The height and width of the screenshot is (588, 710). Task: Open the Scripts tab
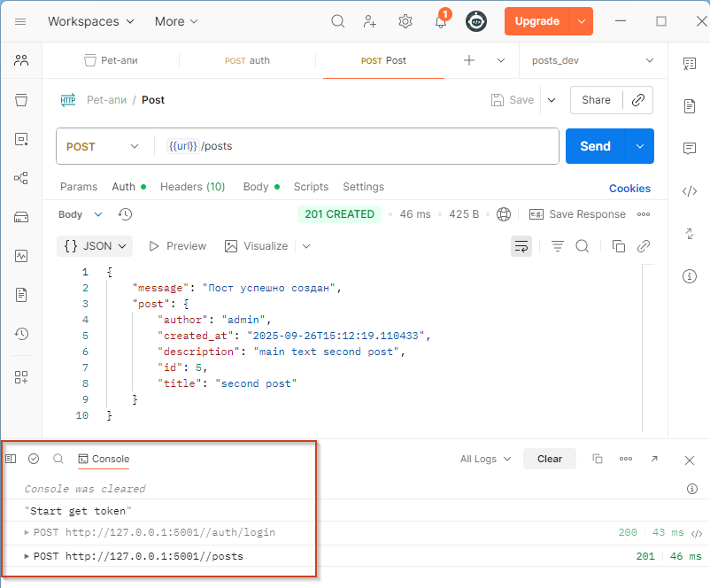coord(311,187)
